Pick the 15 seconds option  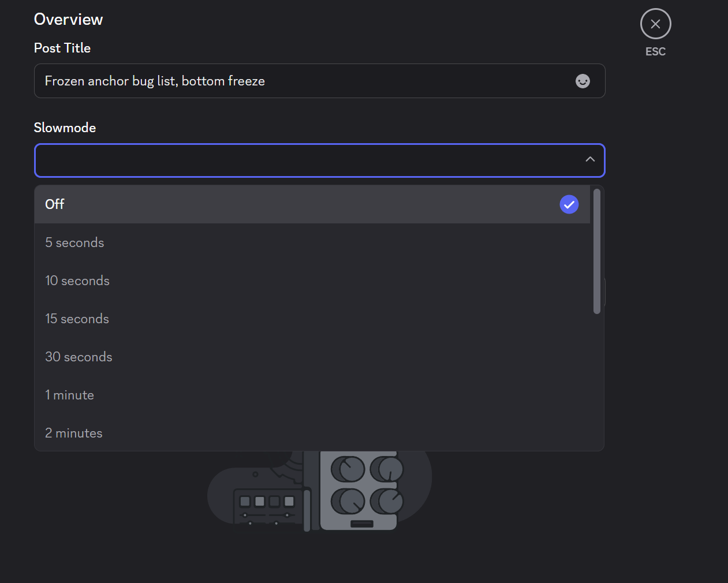[77, 319]
